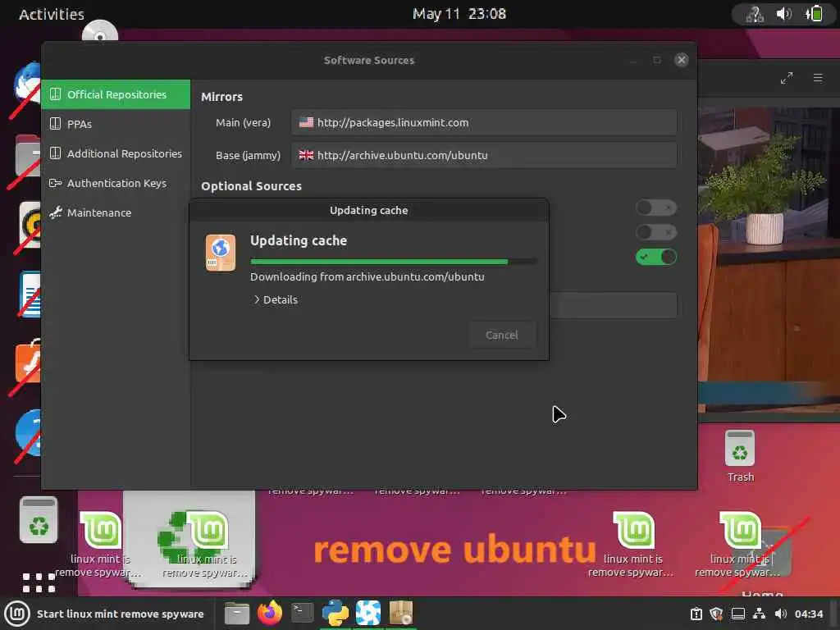Open the Ubuntu Software orange dock icon
This screenshot has width=840, height=630.
[x=28, y=362]
